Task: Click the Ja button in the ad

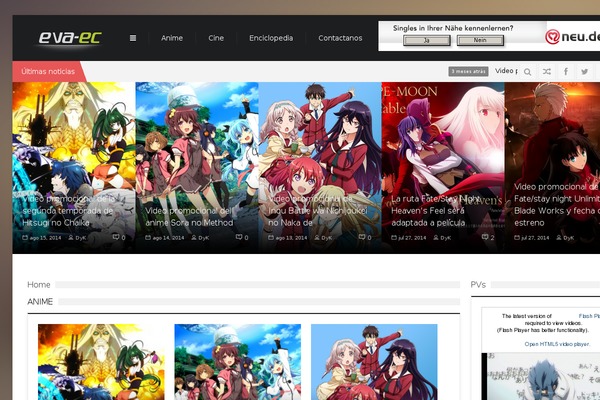Action: pos(427,40)
